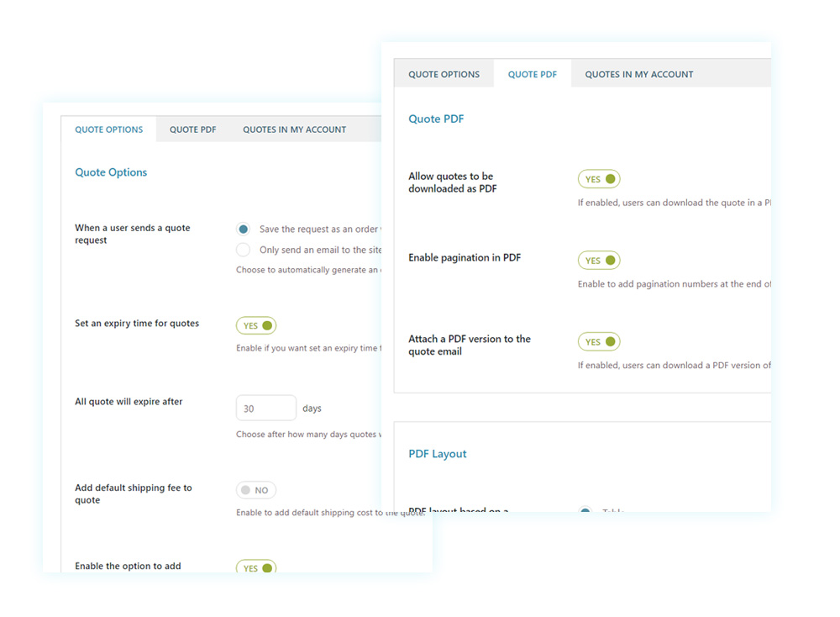
Task: Click 'All quote will expire after' label
Action: coord(129,402)
